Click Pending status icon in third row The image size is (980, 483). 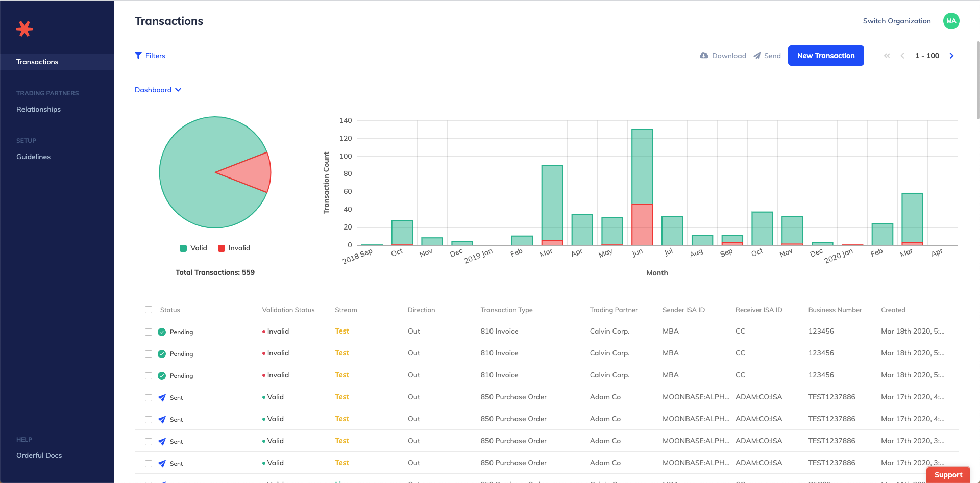click(162, 376)
